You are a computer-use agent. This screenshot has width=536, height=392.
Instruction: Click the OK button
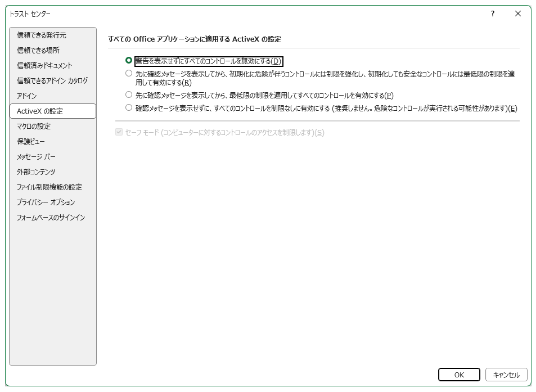(x=459, y=375)
